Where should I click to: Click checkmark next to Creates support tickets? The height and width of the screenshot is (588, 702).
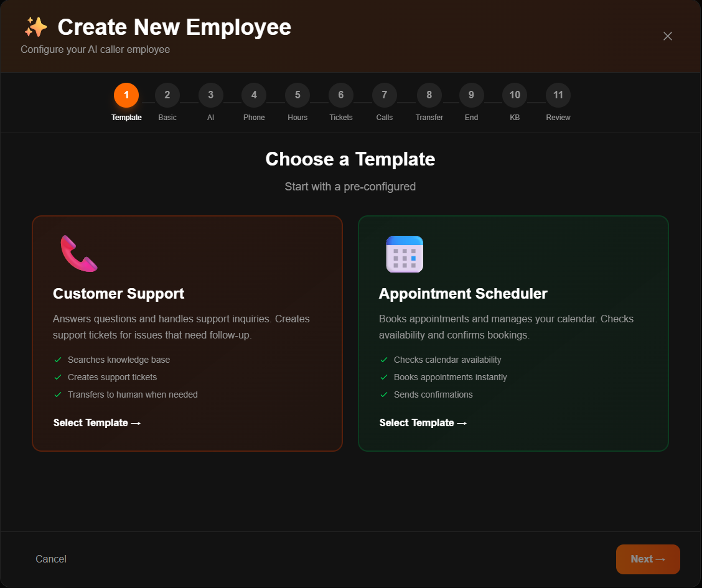click(58, 377)
